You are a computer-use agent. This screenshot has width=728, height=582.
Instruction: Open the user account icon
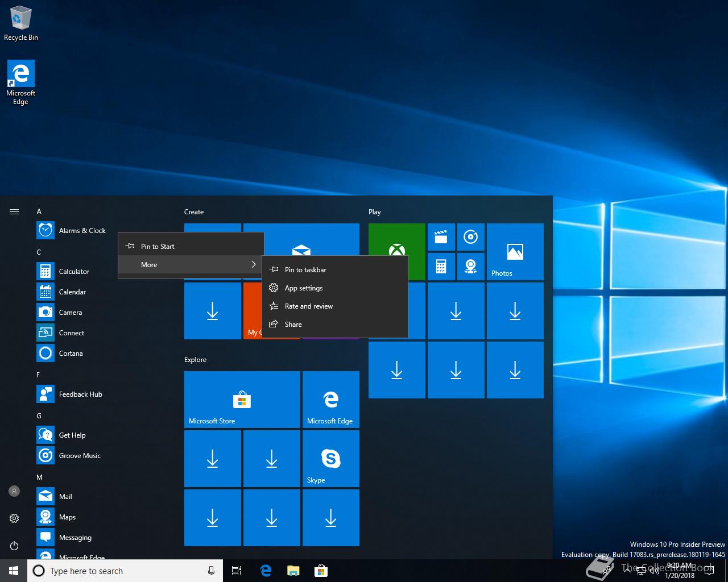click(14, 491)
